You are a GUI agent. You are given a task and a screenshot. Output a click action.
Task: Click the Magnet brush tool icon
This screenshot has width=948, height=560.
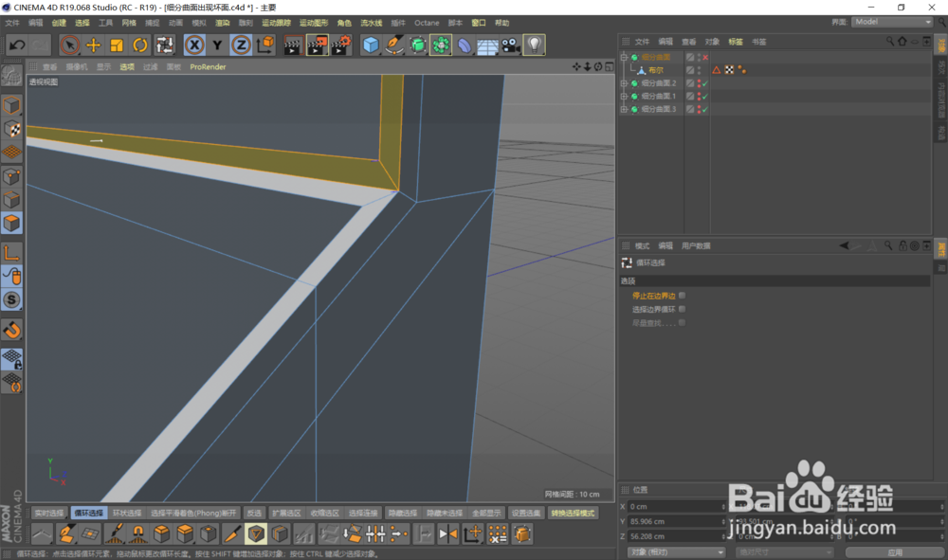[137, 534]
